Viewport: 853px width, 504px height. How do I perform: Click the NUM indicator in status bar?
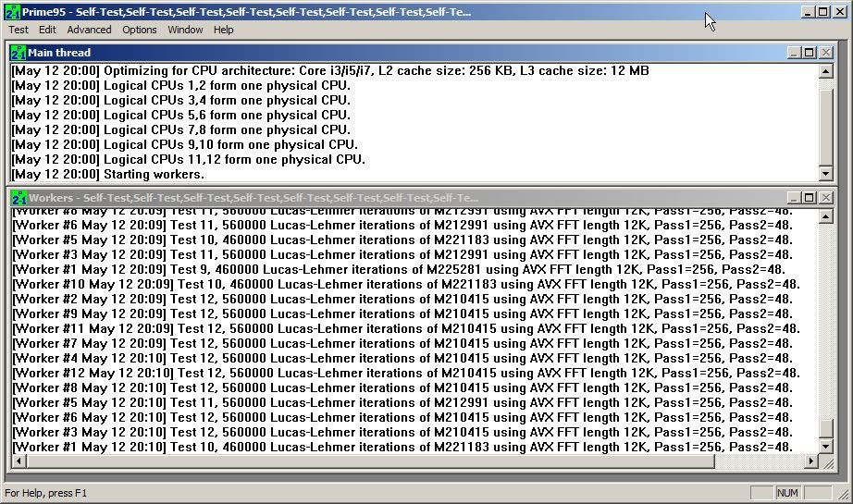[x=787, y=493]
